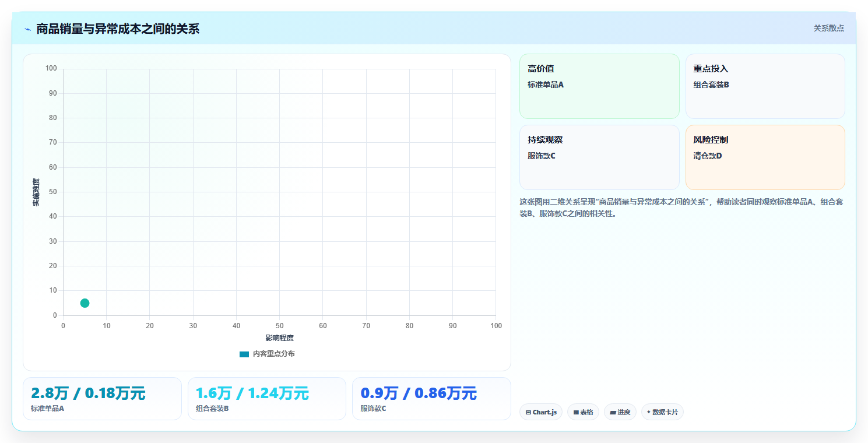The height and width of the screenshot is (443, 868).
Task: Click the 100 tick on the y-axis
Action: (51, 69)
